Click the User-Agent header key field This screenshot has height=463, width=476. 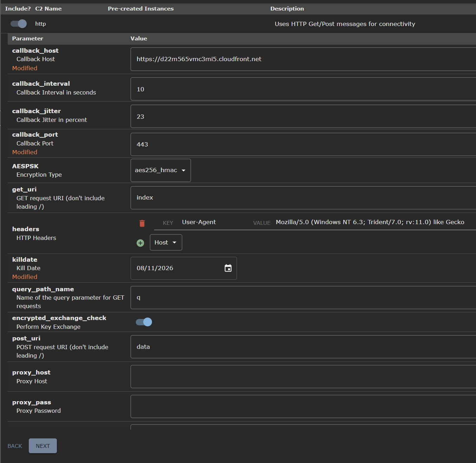click(211, 222)
